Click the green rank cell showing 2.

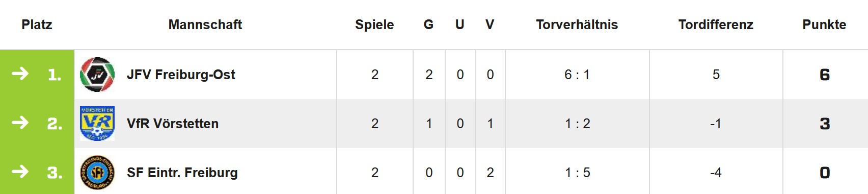click(37, 124)
